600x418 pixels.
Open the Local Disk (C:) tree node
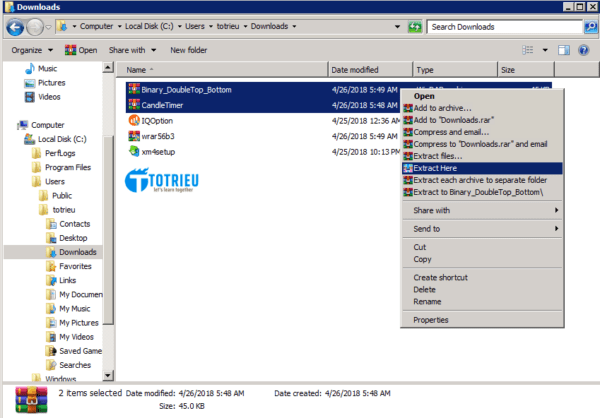click(55, 139)
